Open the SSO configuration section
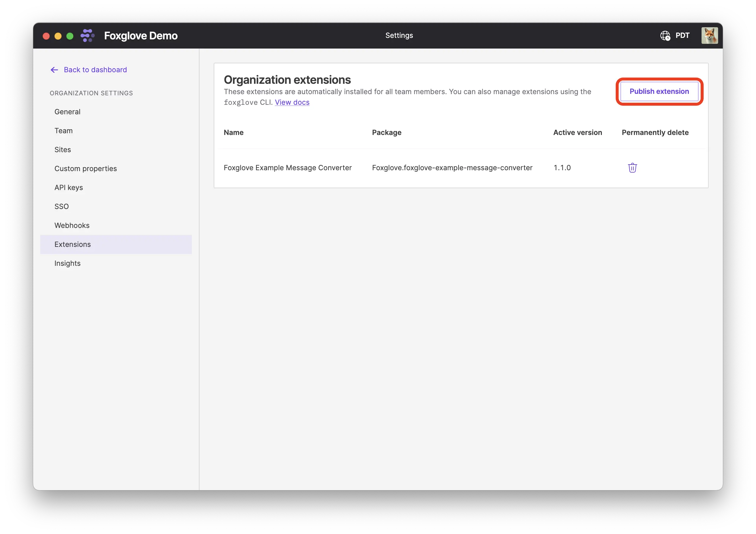Screen dimensions: 756x534 coord(62,206)
